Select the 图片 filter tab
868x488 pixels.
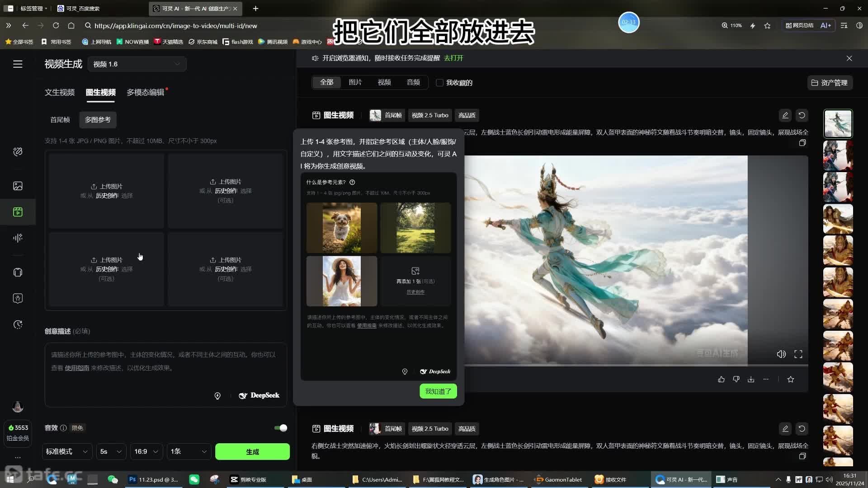[355, 82]
